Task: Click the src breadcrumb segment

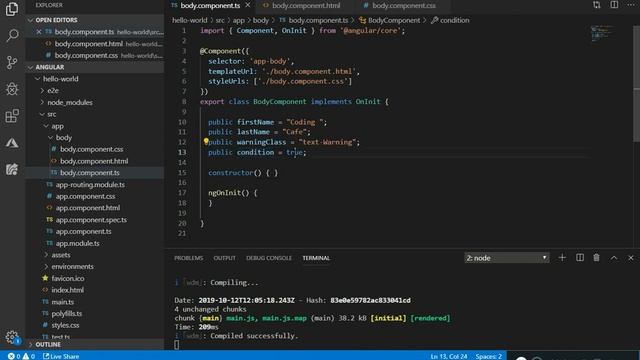Action: [x=220, y=20]
